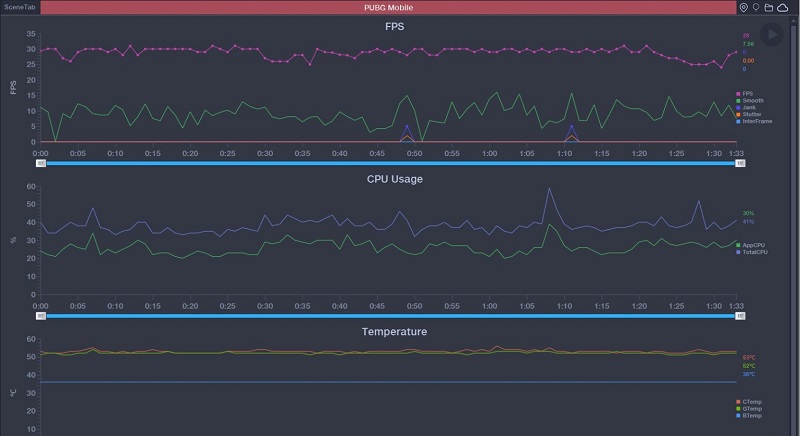Click the GTemp value 52°C
Screen dimensions: 800x436
(x=748, y=366)
